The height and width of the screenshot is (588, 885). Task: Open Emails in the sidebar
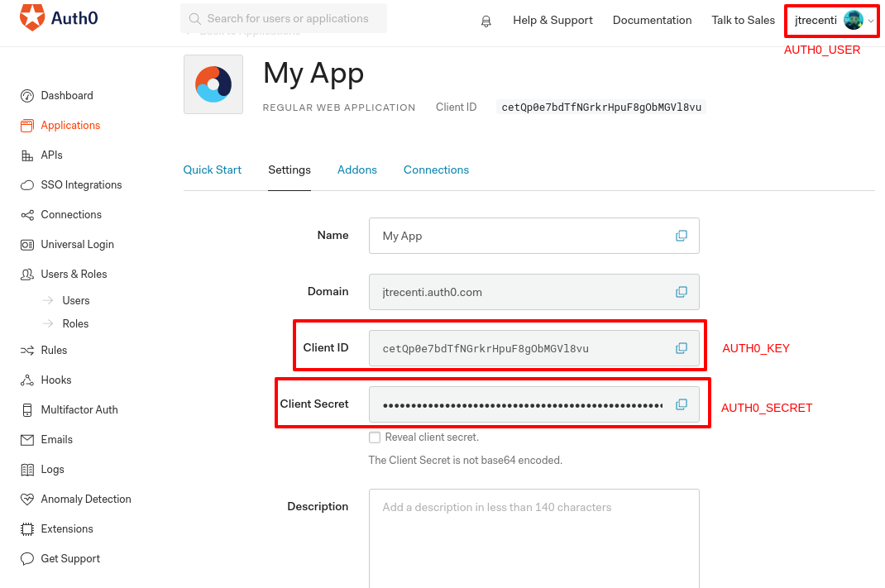56,440
